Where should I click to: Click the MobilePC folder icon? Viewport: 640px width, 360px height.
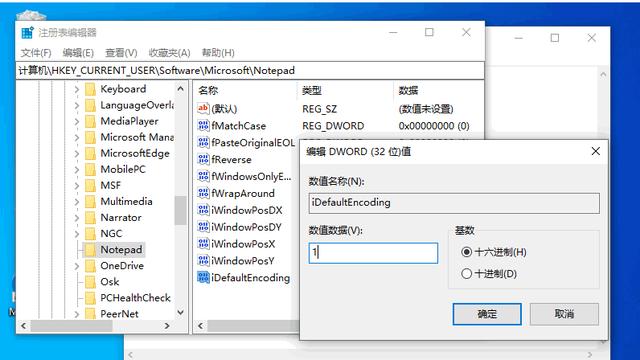point(90,169)
